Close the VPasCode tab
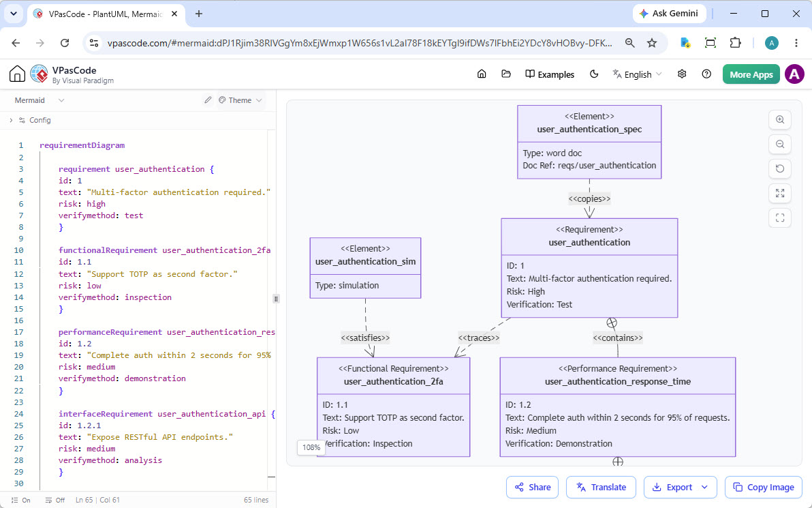This screenshot has height=508, width=812. (174, 14)
